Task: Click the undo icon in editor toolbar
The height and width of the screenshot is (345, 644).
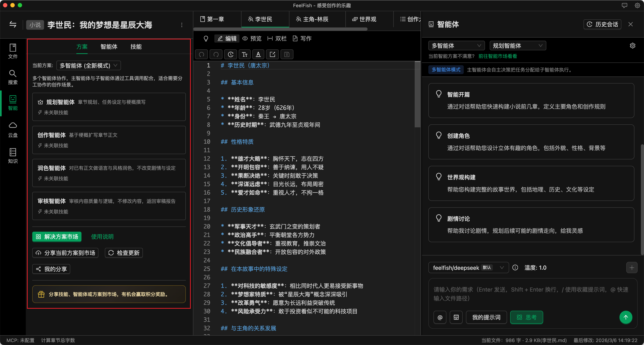Action: tap(201, 54)
